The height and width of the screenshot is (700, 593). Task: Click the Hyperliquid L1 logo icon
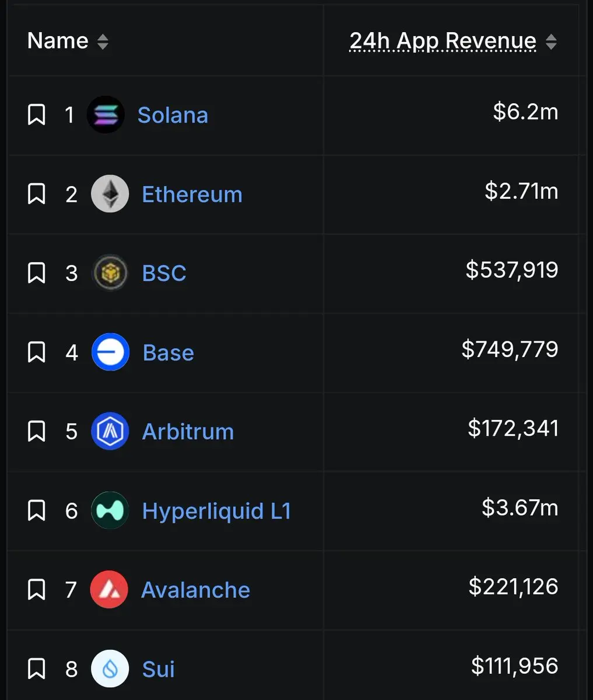pos(110,510)
